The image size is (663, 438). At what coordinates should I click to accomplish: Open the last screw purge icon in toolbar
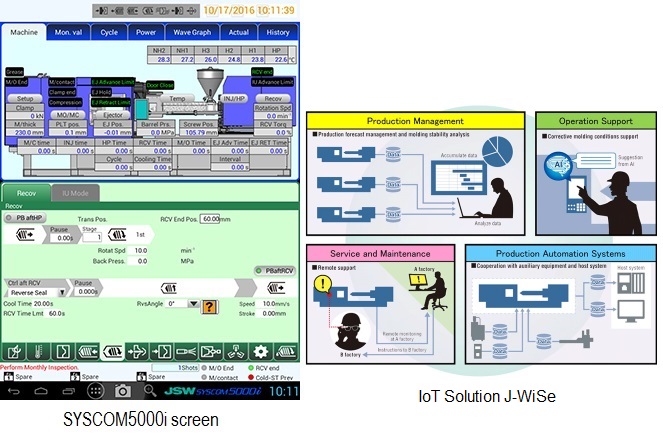click(x=285, y=351)
